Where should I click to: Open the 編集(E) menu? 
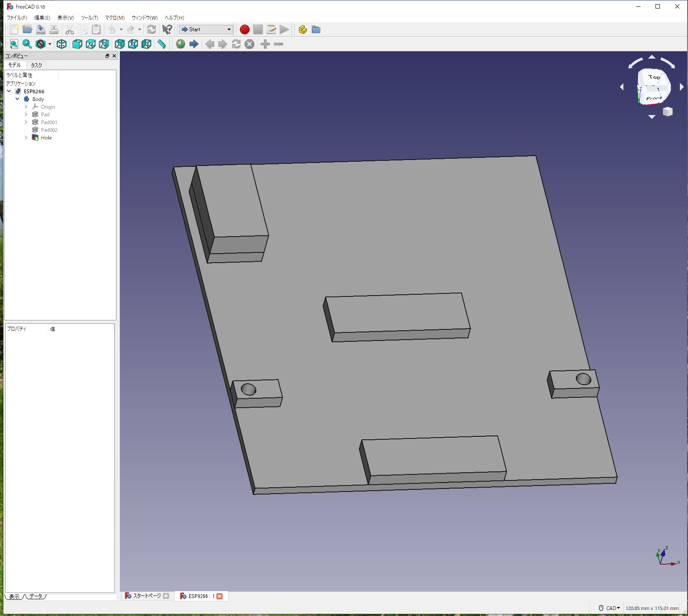pyautogui.click(x=42, y=18)
